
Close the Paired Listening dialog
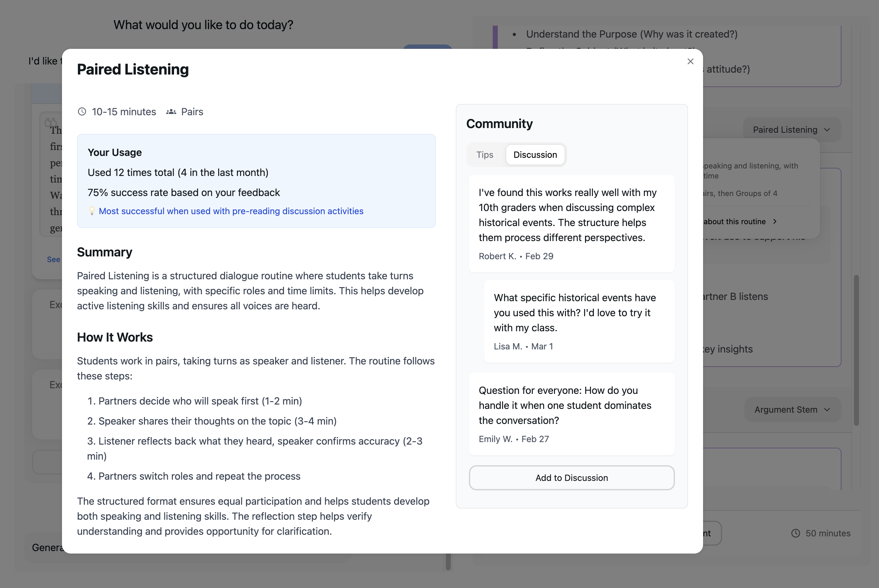pos(690,61)
